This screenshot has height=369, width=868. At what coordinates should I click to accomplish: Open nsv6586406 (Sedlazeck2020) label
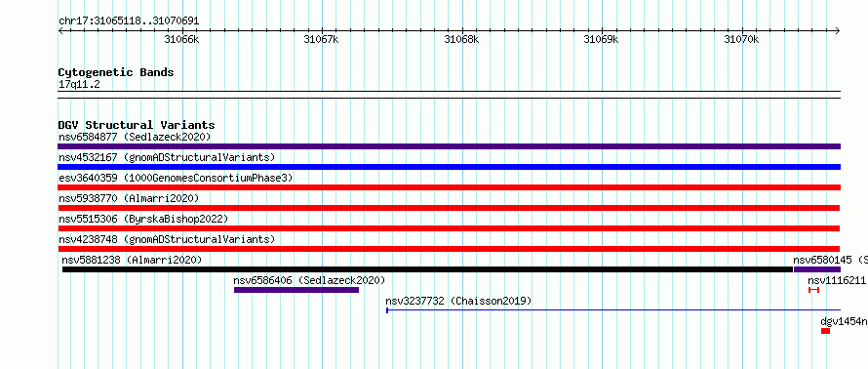click(x=309, y=280)
